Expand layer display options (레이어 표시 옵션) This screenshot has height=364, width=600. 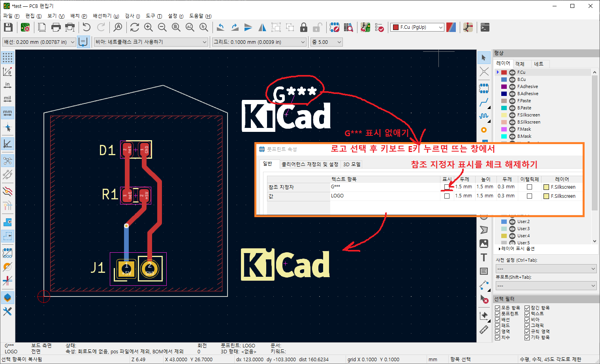[x=516, y=249]
